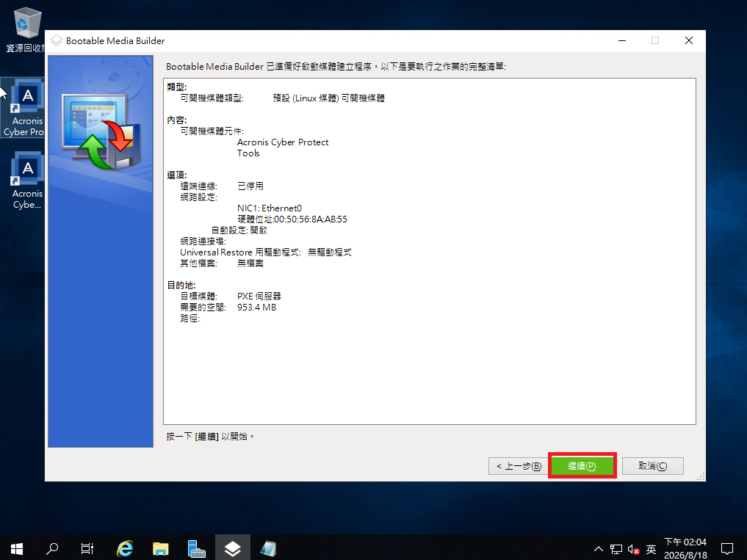Viewport: 747px width, 560px height.
Task: Click the last pinned taskbar app icon
Action: pos(268,548)
